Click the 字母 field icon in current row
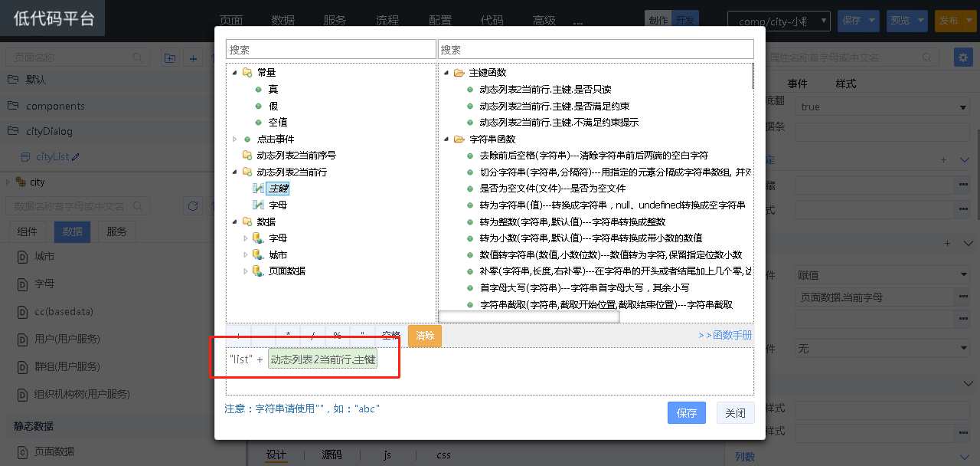Screen dimensions: 980x466 [258, 205]
